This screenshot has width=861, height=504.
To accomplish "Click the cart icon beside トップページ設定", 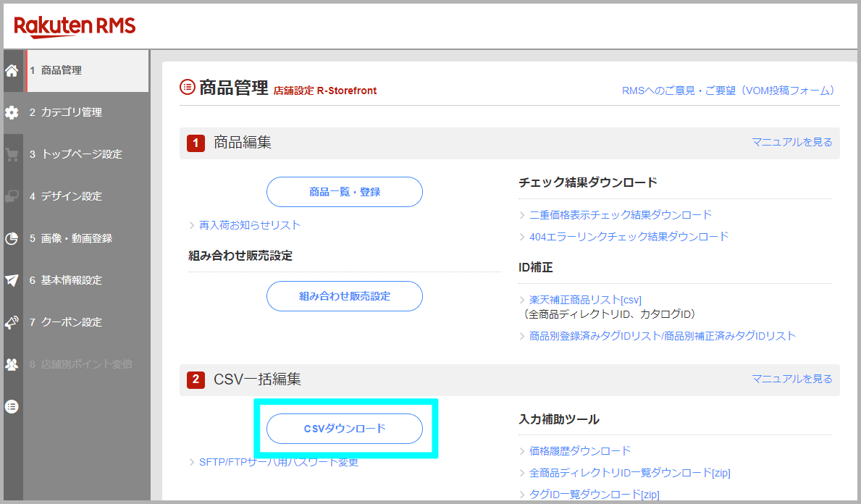I will tap(12, 154).
